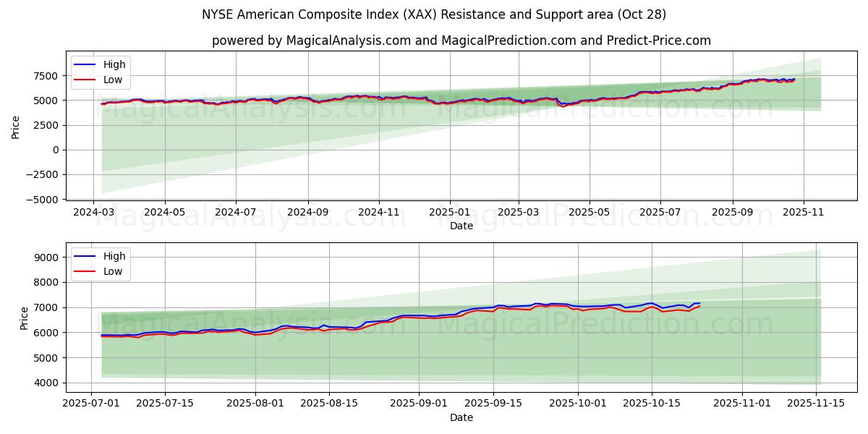
Task: Click the blue High line sample in top legend
Action: coord(85,64)
